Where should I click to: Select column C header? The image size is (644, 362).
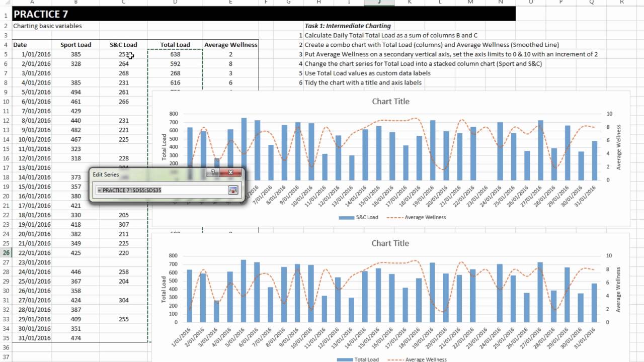click(123, 3)
